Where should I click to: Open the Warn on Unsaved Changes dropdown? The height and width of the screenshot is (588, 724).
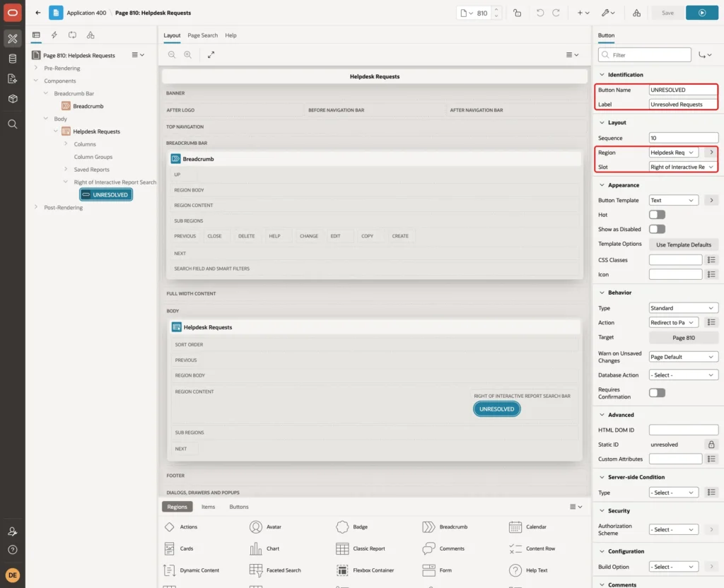point(684,357)
